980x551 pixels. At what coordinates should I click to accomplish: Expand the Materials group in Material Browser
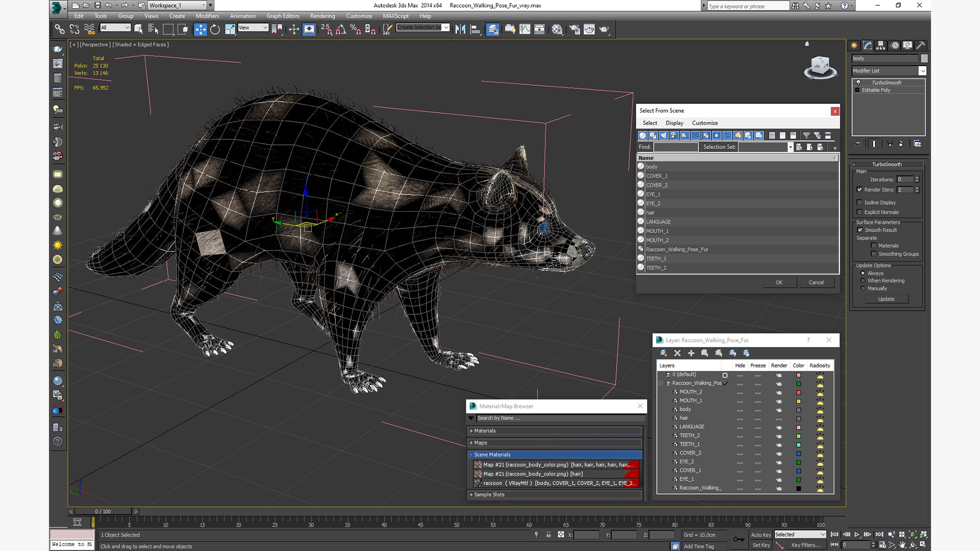point(555,431)
